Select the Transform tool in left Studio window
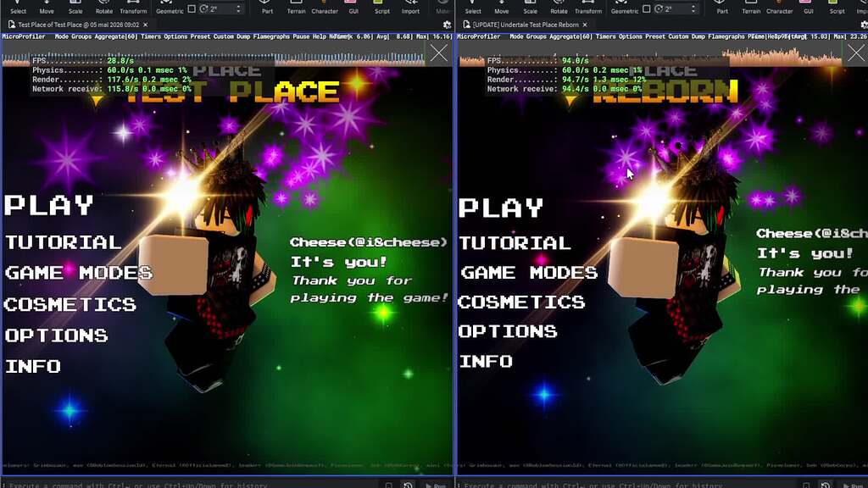Viewport: 868px width, 488px height. click(x=133, y=7)
